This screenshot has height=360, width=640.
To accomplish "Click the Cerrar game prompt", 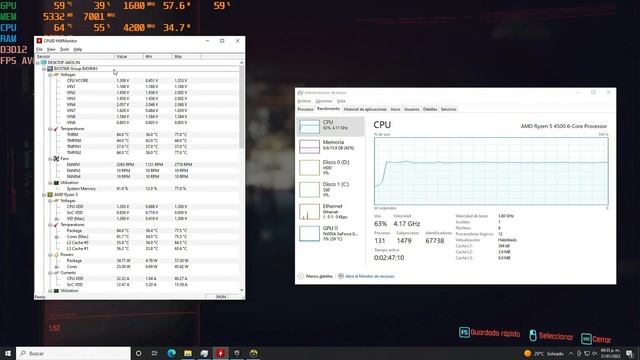I will pos(596,339).
